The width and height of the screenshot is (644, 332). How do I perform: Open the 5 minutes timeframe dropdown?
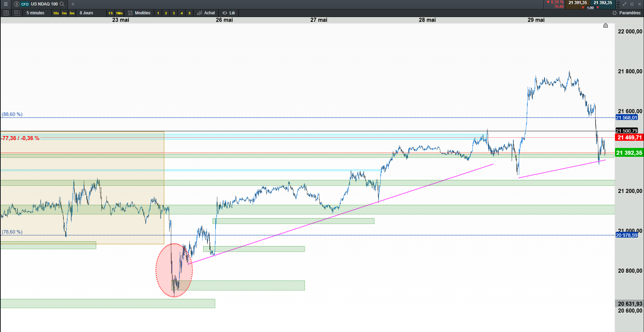35,13
